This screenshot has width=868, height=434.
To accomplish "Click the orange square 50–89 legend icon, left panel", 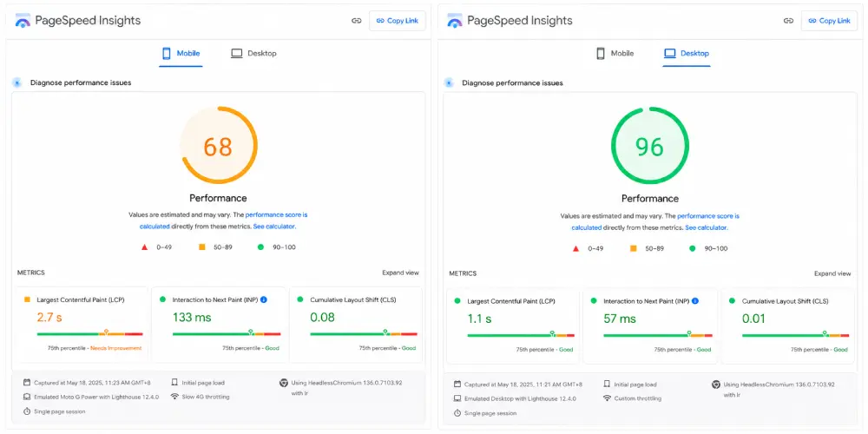I will pos(202,247).
